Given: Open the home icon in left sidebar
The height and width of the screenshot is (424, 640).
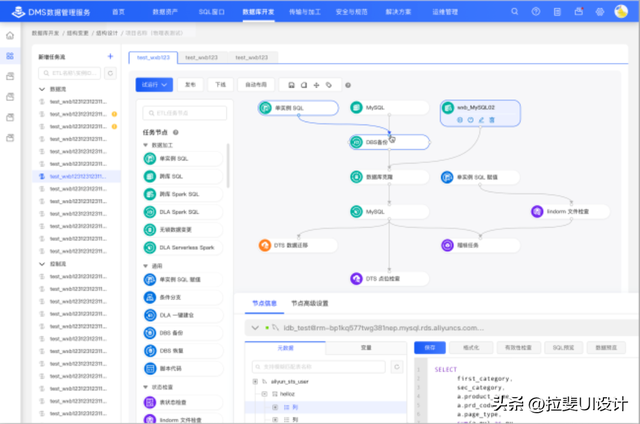Looking at the screenshot, I should click(10, 36).
